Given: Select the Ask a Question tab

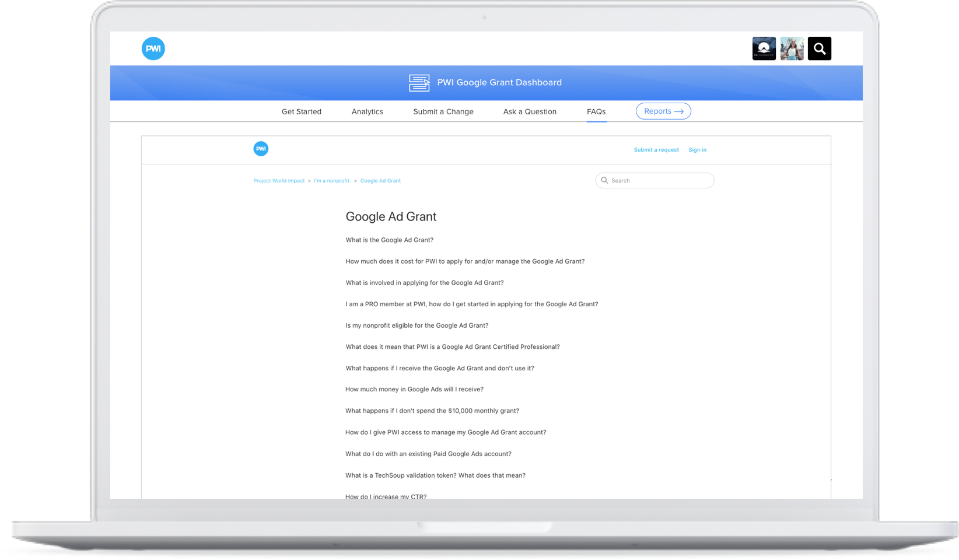Looking at the screenshot, I should coord(530,111).
